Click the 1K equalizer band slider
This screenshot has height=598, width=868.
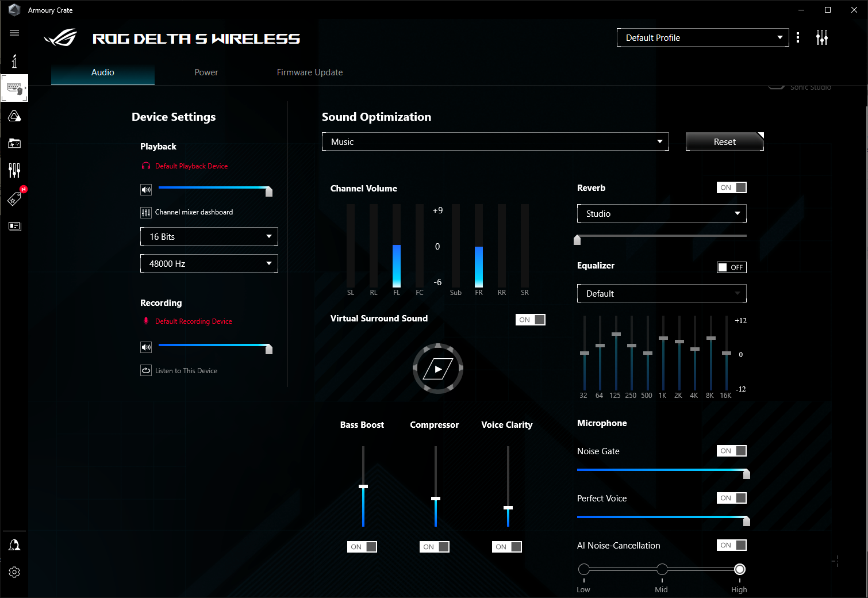pos(663,352)
